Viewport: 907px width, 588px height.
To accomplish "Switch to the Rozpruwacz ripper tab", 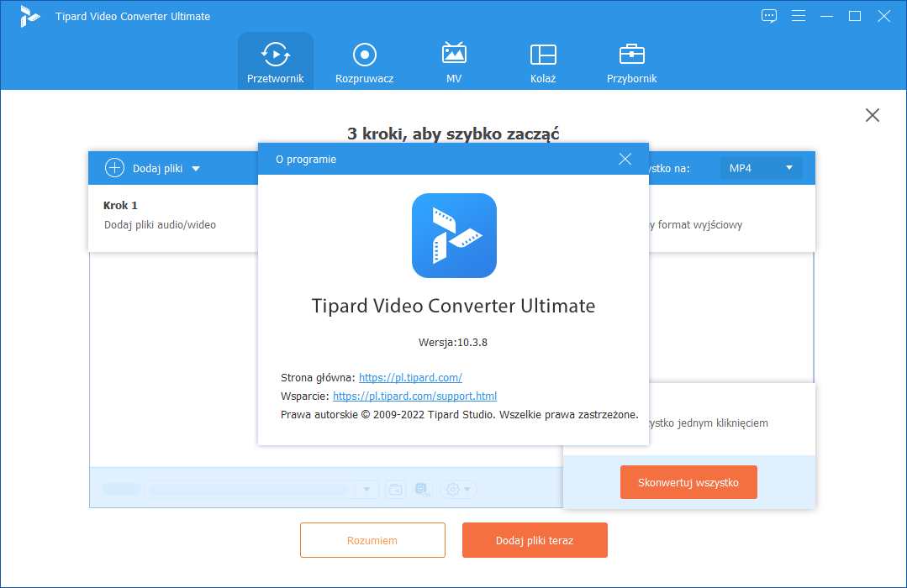I will tap(365, 62).
